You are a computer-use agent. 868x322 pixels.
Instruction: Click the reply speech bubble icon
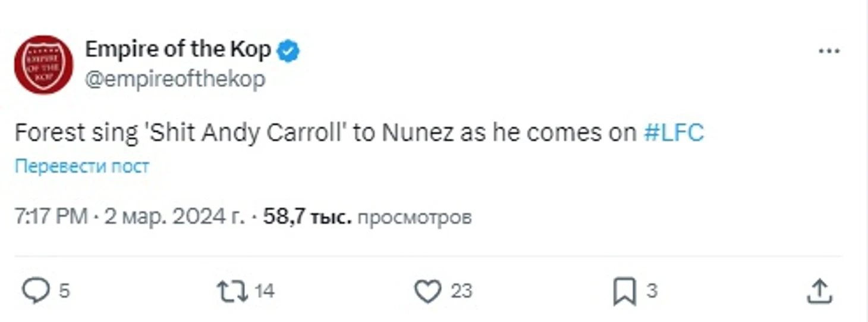click(x=36, y=291)
